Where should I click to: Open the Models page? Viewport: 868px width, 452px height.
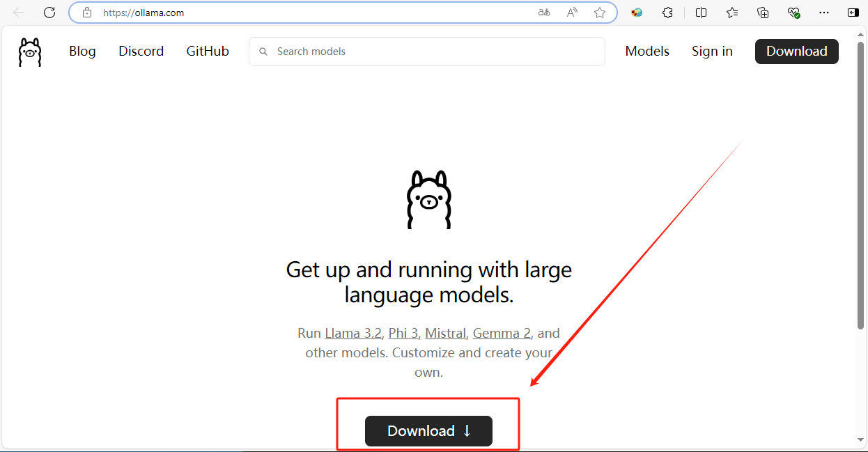(647, 52)
